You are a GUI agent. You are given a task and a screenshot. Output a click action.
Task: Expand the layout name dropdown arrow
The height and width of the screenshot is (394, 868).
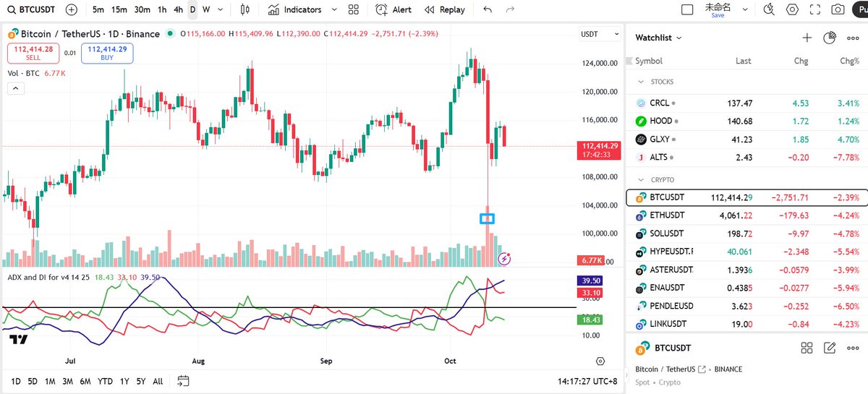point(744,10)
